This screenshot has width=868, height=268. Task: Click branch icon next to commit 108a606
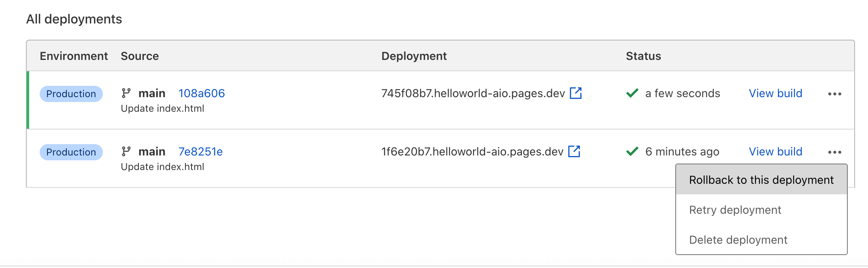(126, 94)
